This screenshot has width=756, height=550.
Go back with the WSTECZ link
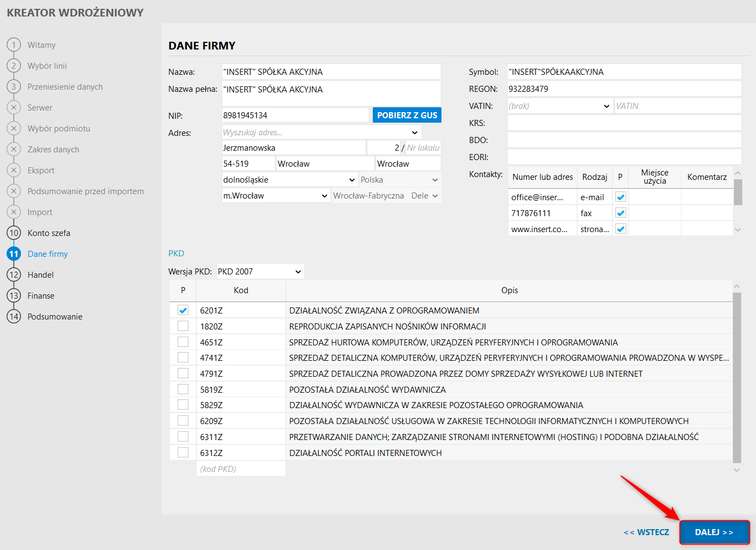click(x=646, y=532)
